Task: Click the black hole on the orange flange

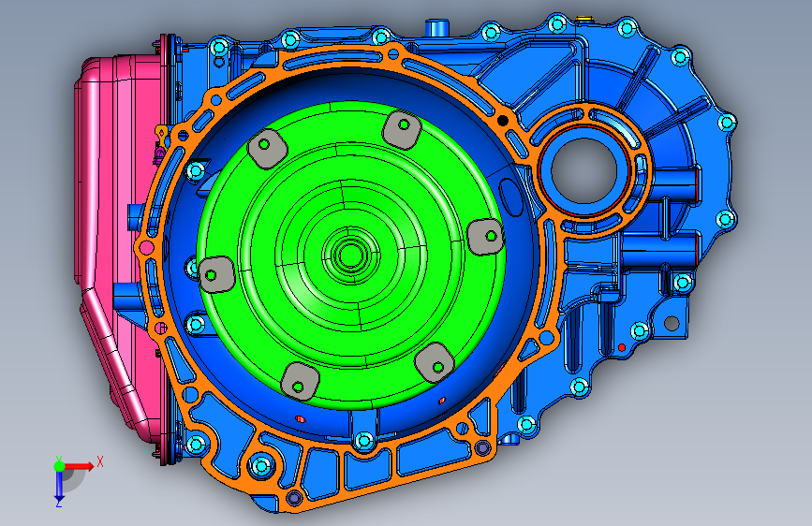Action: coord(502,121)
